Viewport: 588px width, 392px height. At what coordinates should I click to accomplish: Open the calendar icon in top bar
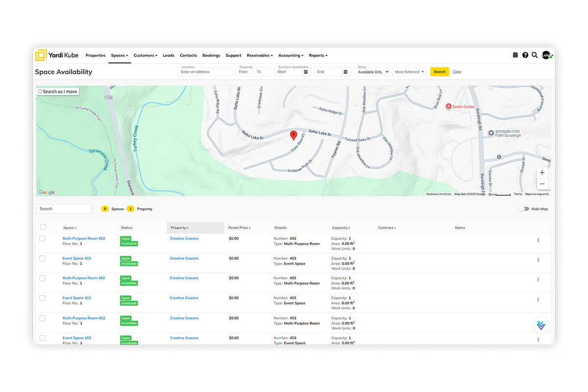click(515, 55)
